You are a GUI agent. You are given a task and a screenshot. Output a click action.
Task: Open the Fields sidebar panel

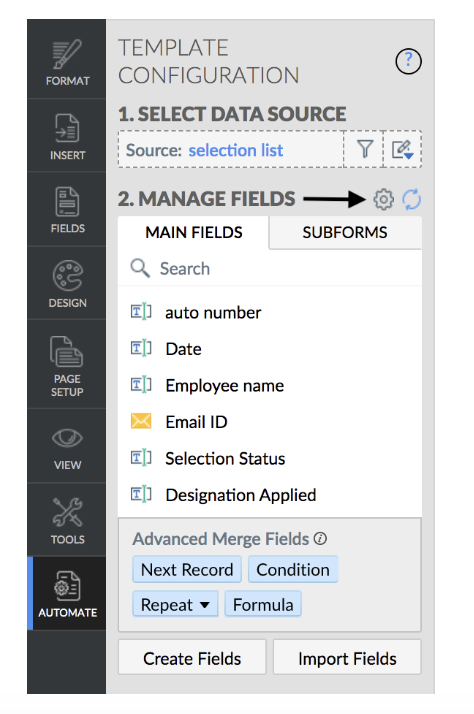click(67, 209)
